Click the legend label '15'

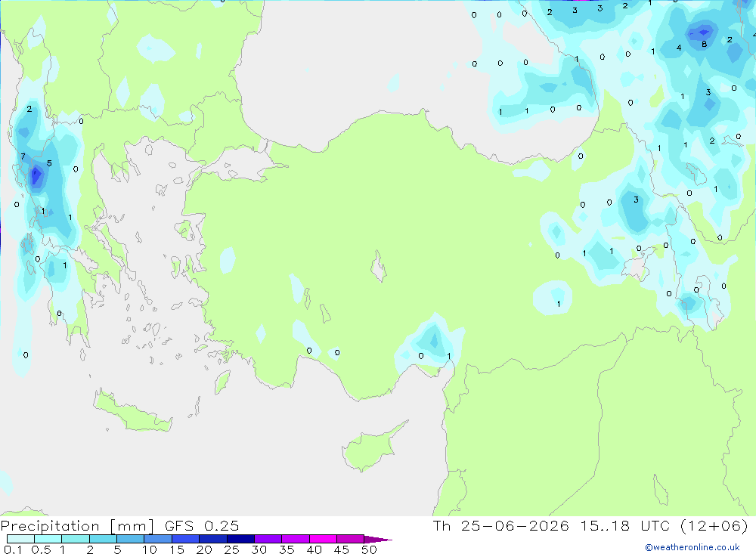[176, 549]
